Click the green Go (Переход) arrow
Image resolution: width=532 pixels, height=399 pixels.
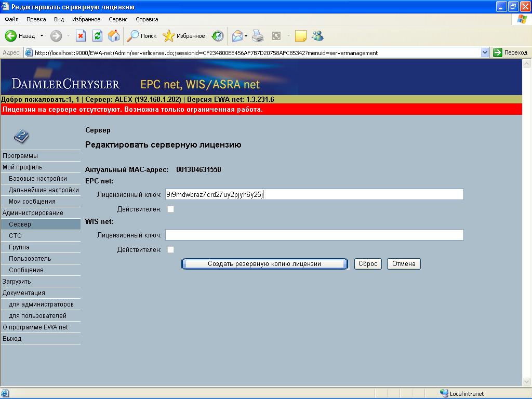pyautogui.click(x=497, y=52)
